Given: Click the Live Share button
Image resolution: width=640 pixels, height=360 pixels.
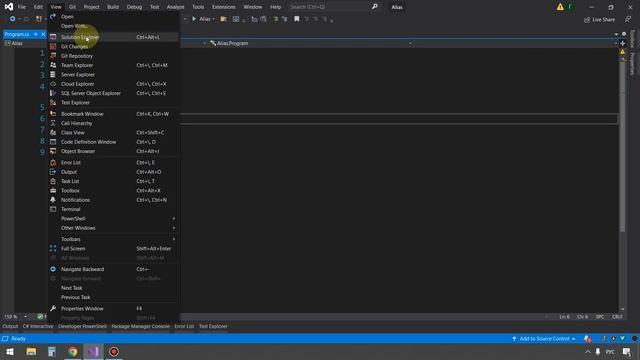Looking at the screenshot, I should pyautogui.click(x=599, y=20).
